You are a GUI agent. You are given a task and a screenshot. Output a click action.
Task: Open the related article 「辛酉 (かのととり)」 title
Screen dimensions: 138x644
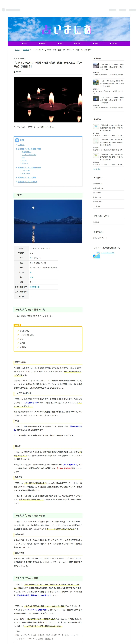click(112, 100)
